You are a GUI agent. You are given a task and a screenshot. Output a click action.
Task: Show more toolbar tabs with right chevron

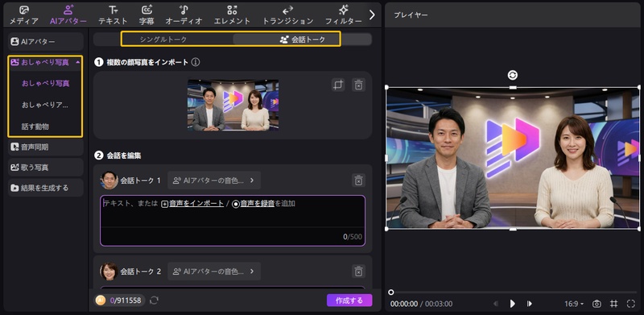click(x=372, y=15)
